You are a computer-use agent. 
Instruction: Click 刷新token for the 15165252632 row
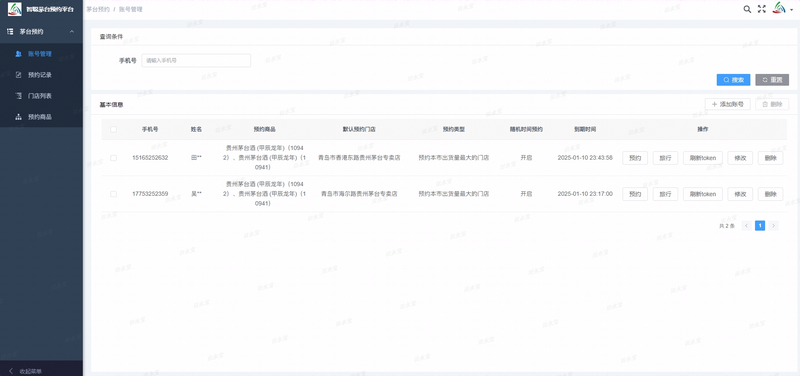point(703,158)
